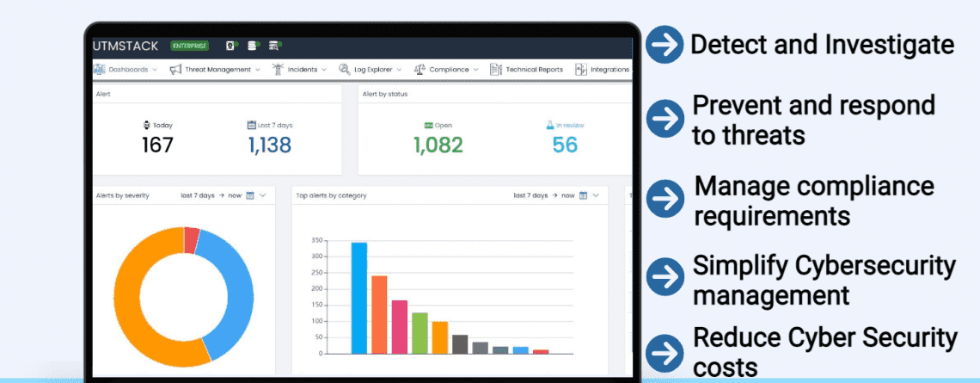Click the ENTERPRISE badge next to logo

click(x=189, y=46)
